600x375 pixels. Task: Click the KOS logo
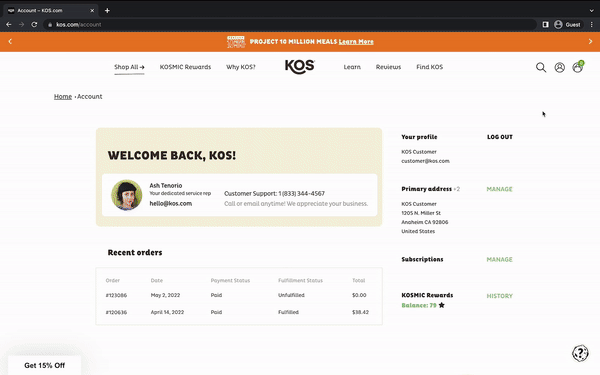(x=300, y=67)
